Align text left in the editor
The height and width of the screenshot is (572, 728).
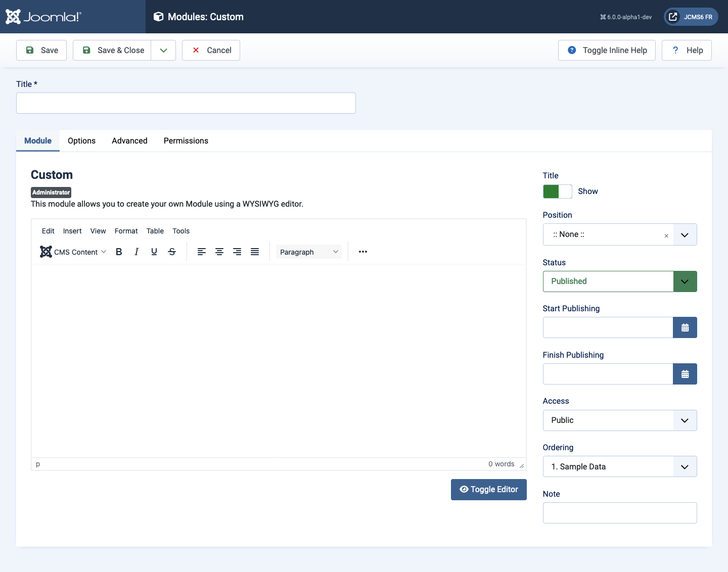point(202,252)
